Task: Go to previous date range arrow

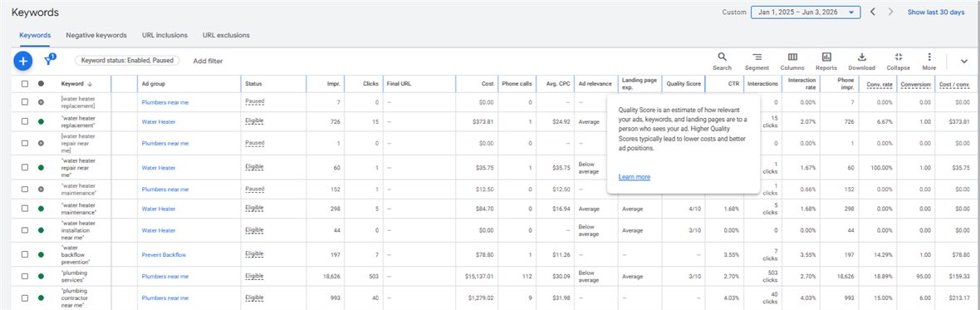Action: [873, 12]
